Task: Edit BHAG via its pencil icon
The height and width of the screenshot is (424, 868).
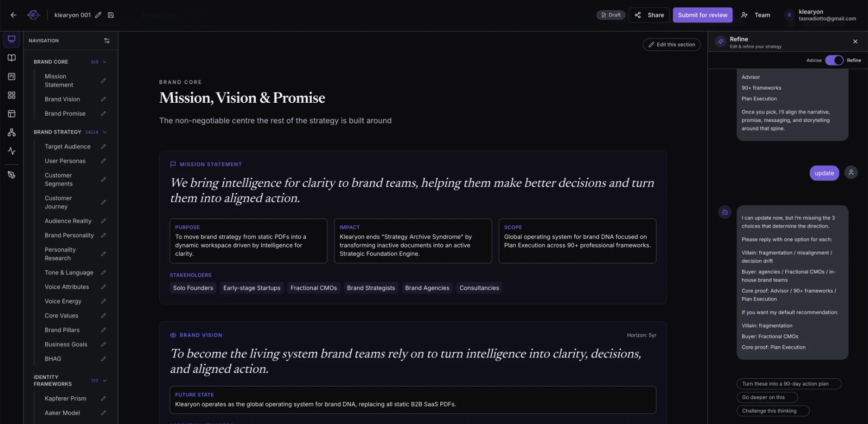Action: click(x=104, y=359)
